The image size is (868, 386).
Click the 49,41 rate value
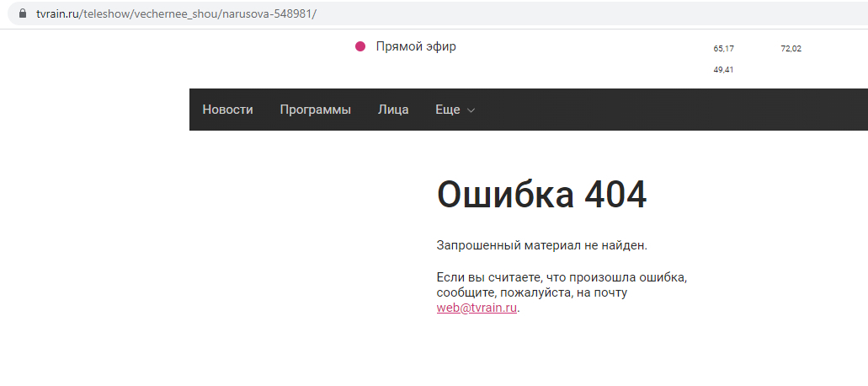(723, 70)
